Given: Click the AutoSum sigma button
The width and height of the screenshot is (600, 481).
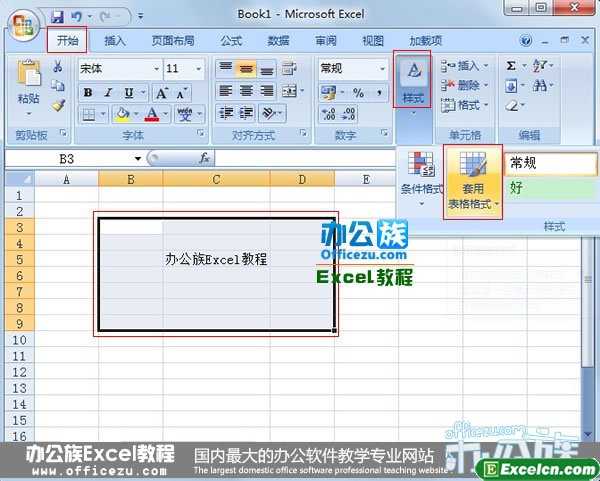Looking at the screenshot, I should 511,66.
